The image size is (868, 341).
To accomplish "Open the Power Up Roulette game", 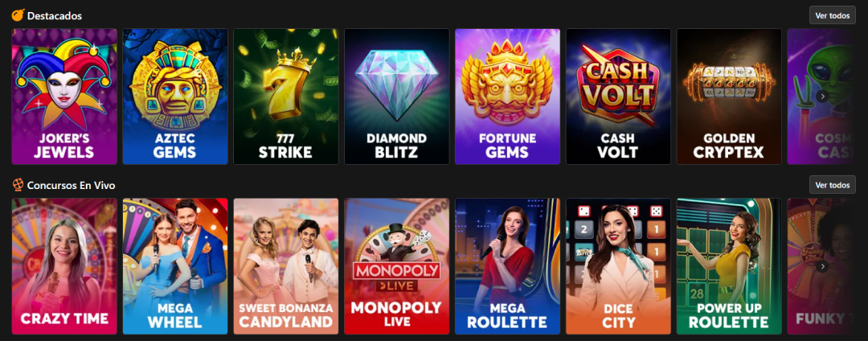I will [x=729, y=266].
